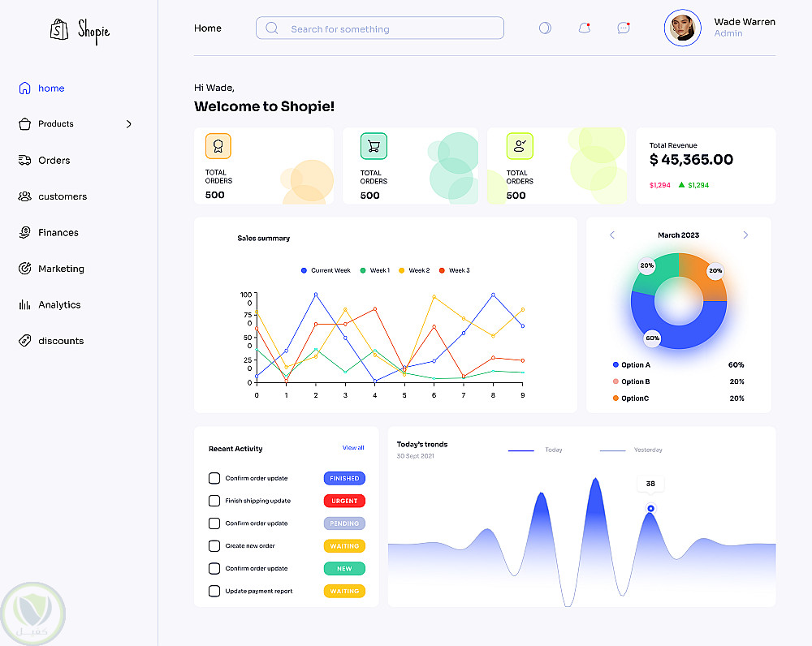The height and width of the screenshot is (646, 812).
Task: Click the magnifier icon in search bar
Action: tap(272, 28)
